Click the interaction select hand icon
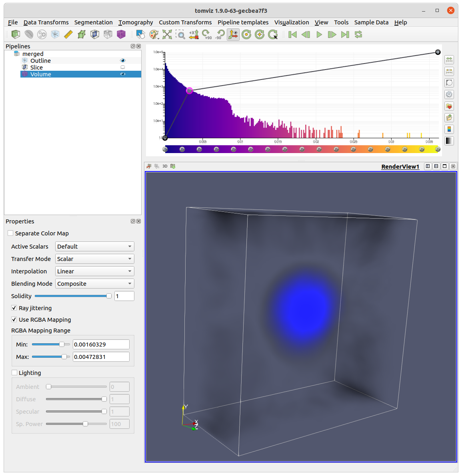Screen dimensions: 462x476 141,34
